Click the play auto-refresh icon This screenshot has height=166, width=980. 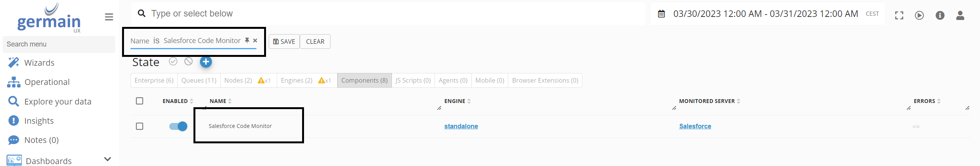tap(919, 15)
